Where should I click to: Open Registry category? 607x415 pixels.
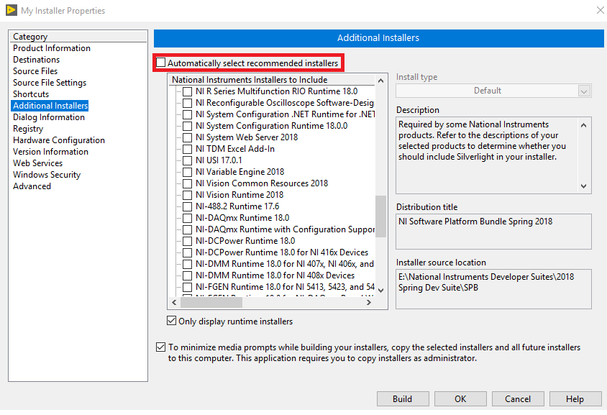[28, 129]
